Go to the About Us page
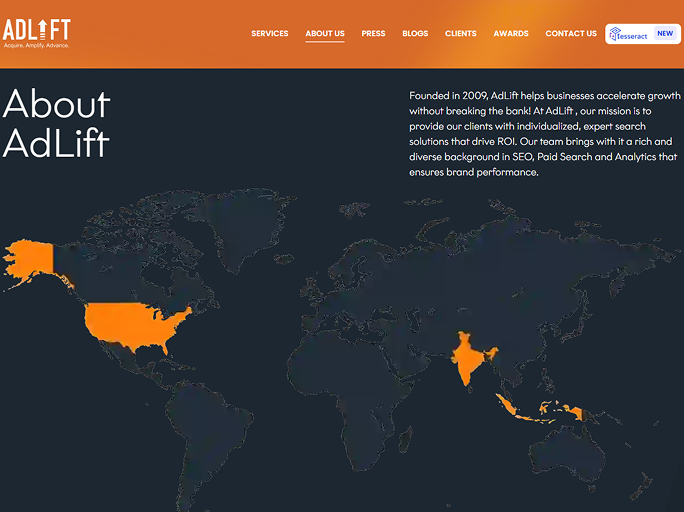 click(x=325, y=34)
